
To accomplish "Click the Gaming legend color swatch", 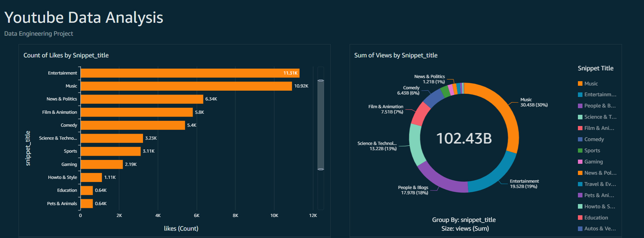I will coord(580,162).
